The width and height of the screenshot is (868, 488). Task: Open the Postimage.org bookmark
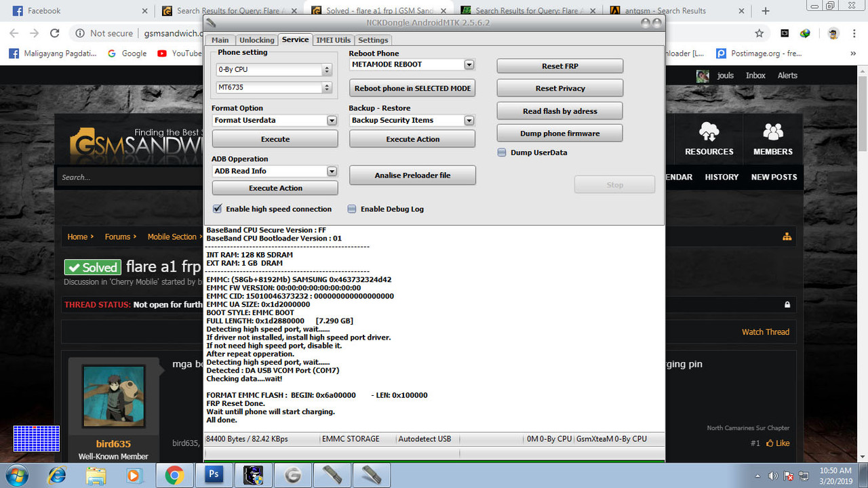pos(759,54)
